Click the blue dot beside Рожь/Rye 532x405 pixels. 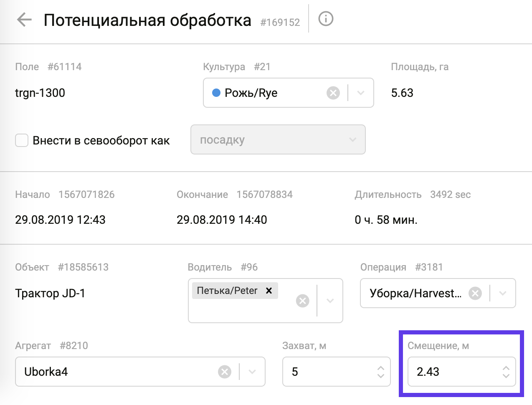point(216,93)
